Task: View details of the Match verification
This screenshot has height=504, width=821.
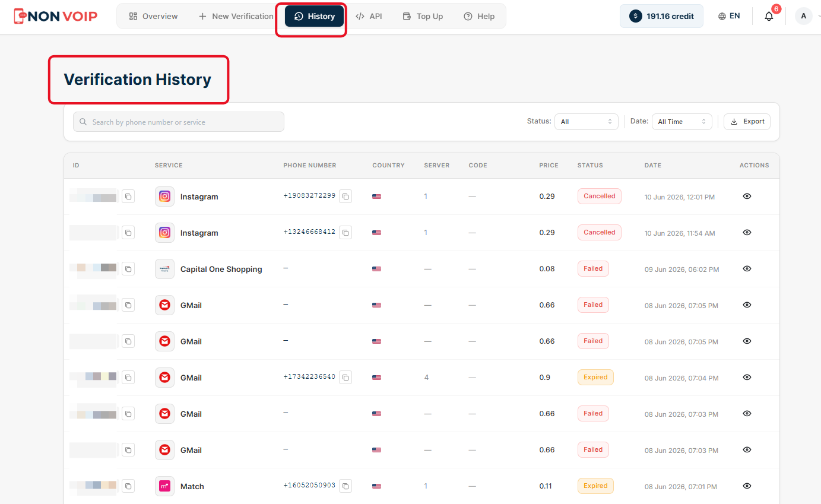Action: pyautogui.click(x=747, y=486)
